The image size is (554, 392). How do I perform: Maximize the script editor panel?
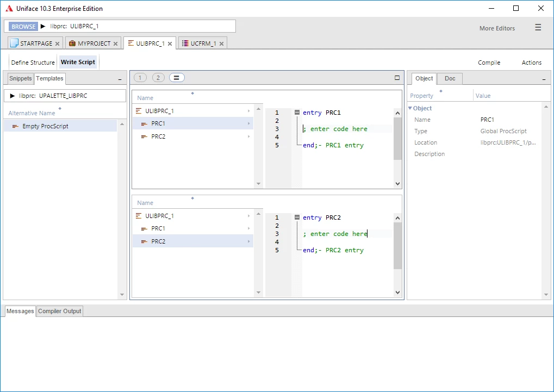click(x=397, y=78)
